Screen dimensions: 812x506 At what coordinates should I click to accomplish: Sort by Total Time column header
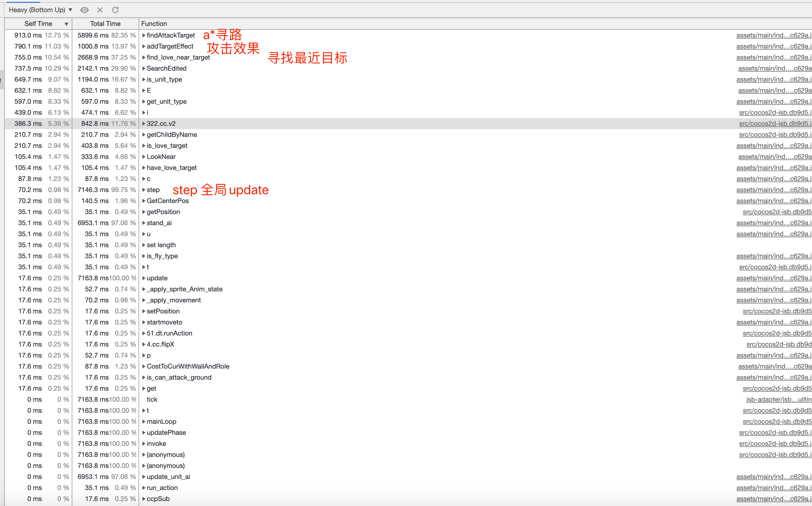coord(105,24)
